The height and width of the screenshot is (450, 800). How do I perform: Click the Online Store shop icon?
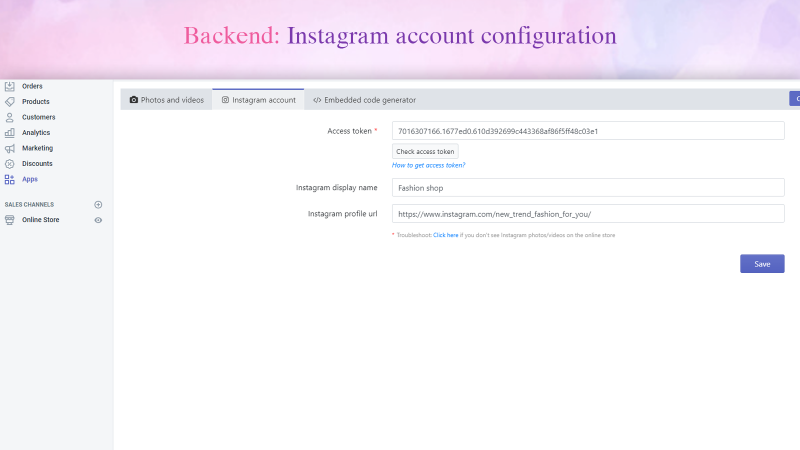[x=10, y=220]
